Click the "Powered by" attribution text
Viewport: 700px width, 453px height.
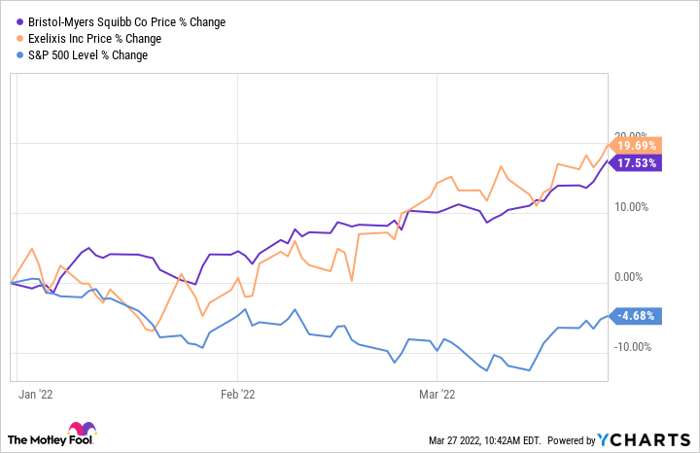(570, 440)
